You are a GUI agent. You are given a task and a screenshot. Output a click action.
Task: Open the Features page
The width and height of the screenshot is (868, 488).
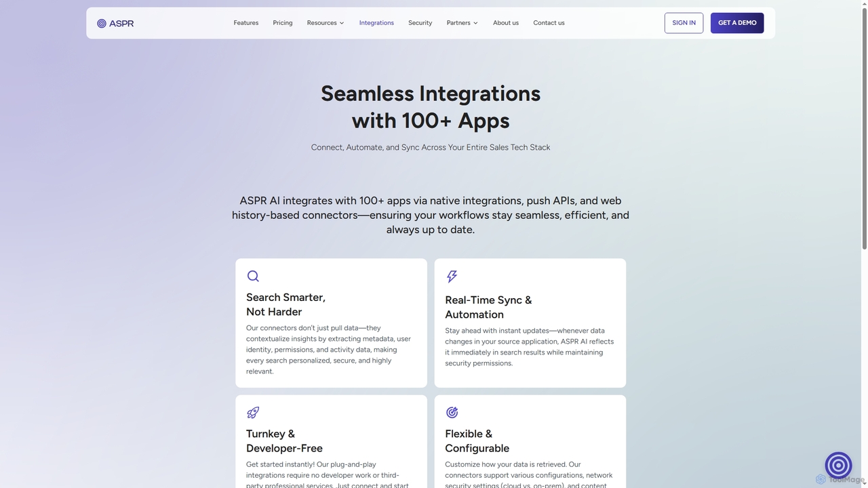pyautogui.click(x=245, y=23)
